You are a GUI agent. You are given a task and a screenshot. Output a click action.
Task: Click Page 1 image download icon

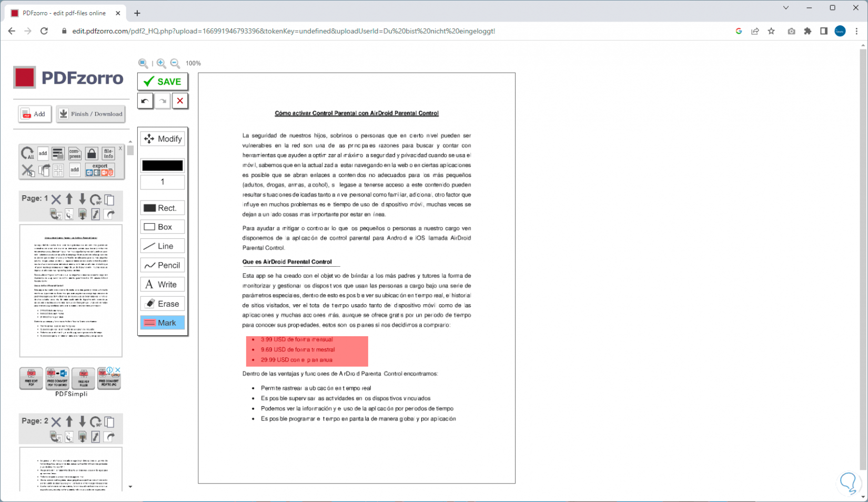[83, 214]
